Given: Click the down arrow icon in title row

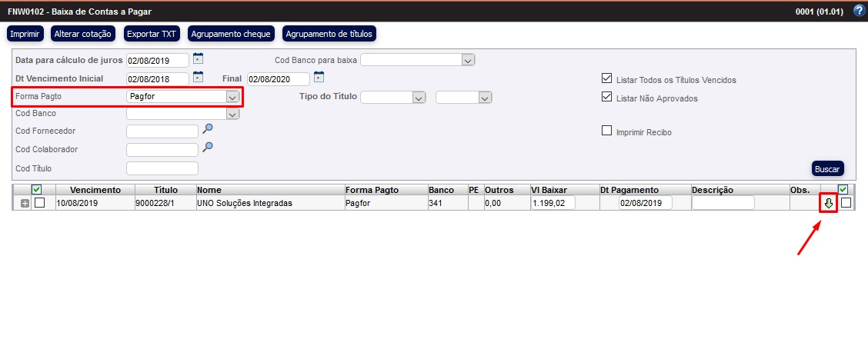Looking at the screenshot, I should [x=828, y=203].
